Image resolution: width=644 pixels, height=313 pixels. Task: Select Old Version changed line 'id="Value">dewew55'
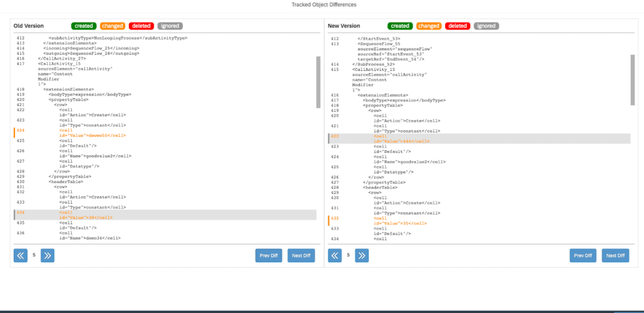pyautogui.click(x=92, y=135)
